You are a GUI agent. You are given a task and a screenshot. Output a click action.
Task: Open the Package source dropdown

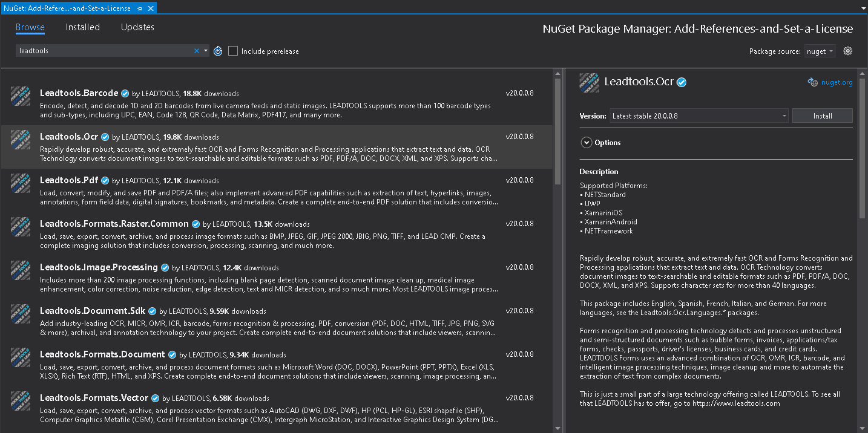820,51
